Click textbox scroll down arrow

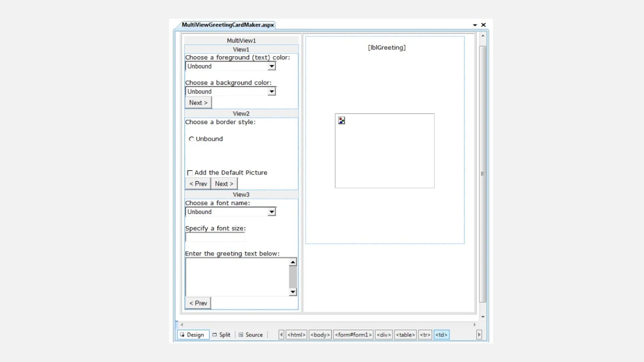click(293, 292)
